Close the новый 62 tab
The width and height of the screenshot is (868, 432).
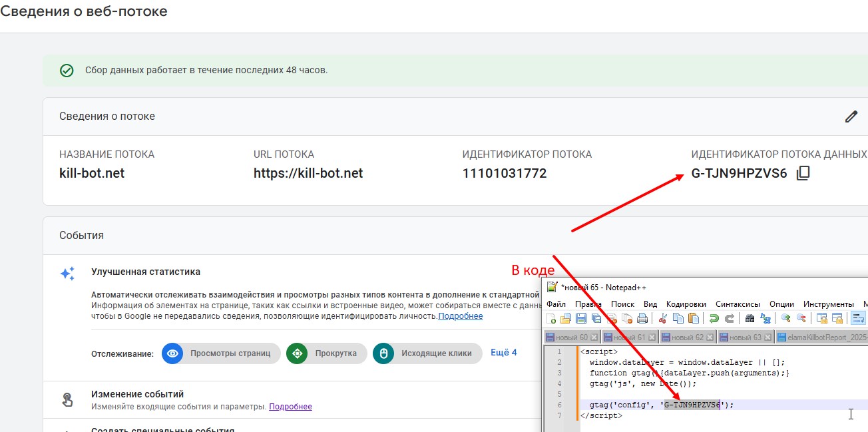710,337
